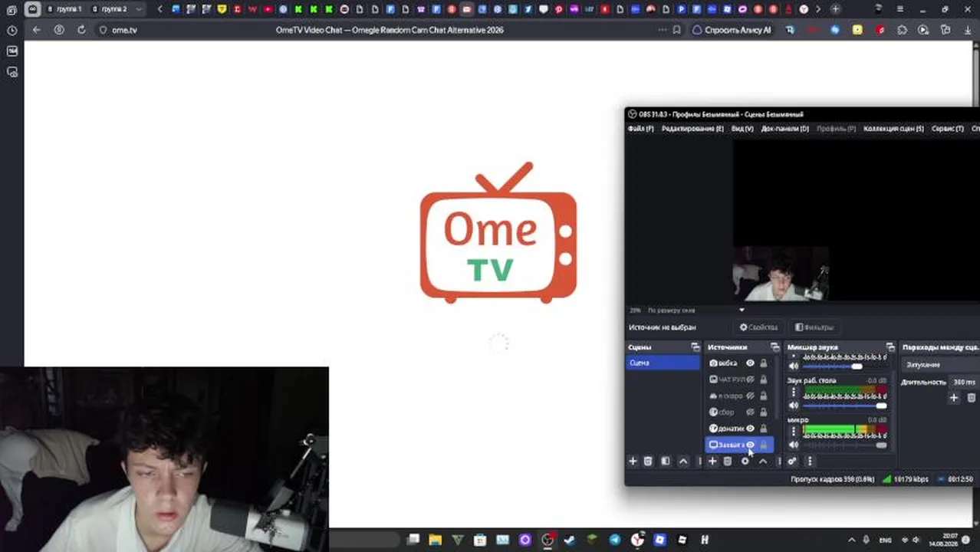The image size is (980, 552).
Task: Open source properties gear in Источники toolbar
Action: click(745, 461)
